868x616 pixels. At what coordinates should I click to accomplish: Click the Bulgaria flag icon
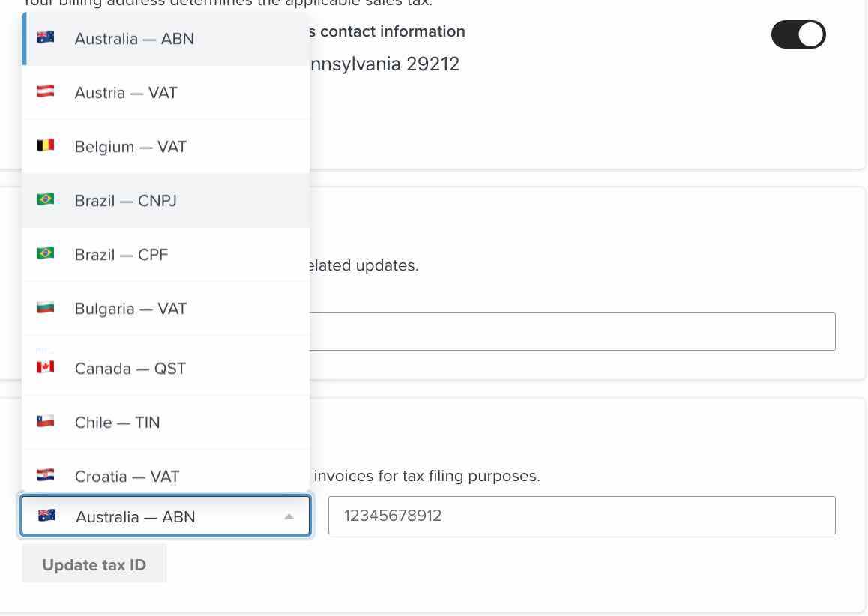coord(46,308)
